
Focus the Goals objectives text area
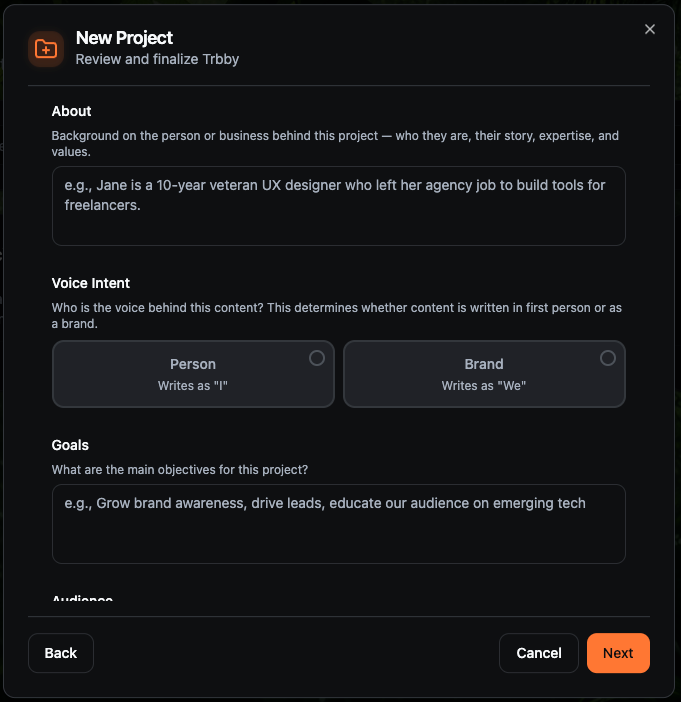[x=338, y=524]
